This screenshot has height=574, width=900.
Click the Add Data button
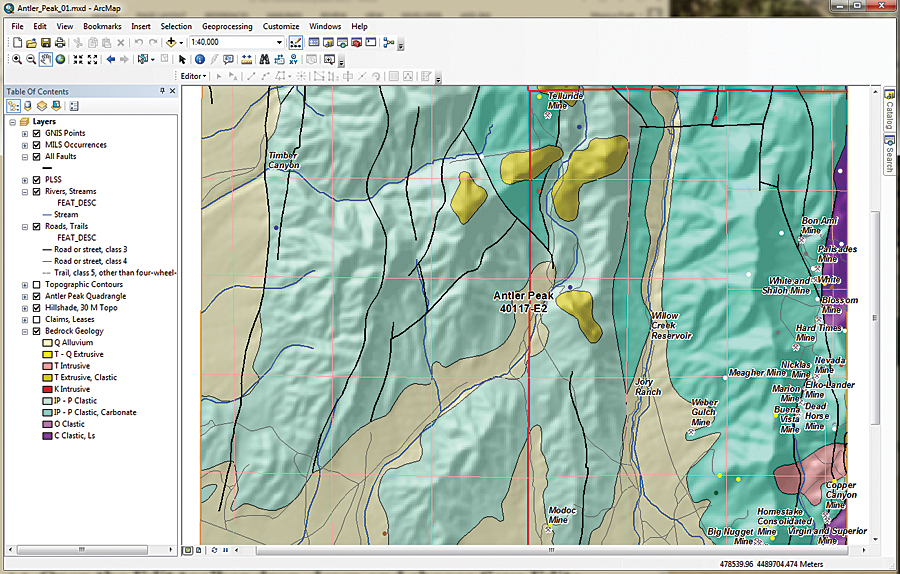coord(171,42)
